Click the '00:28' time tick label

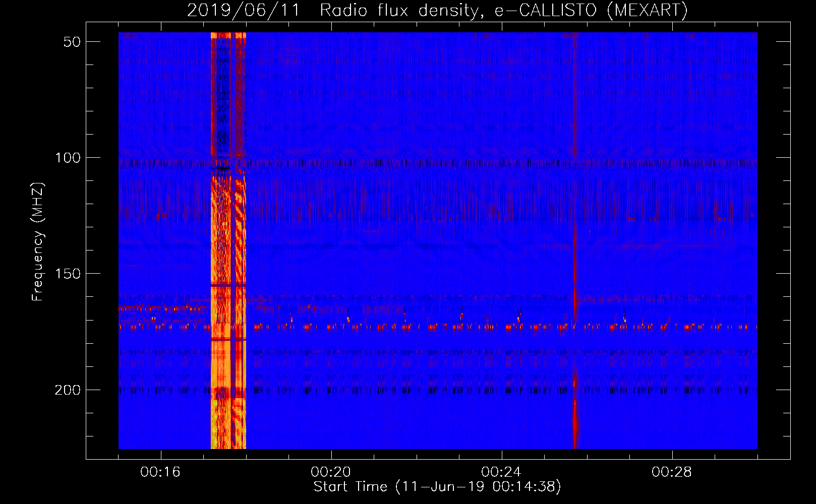point(672,472)
